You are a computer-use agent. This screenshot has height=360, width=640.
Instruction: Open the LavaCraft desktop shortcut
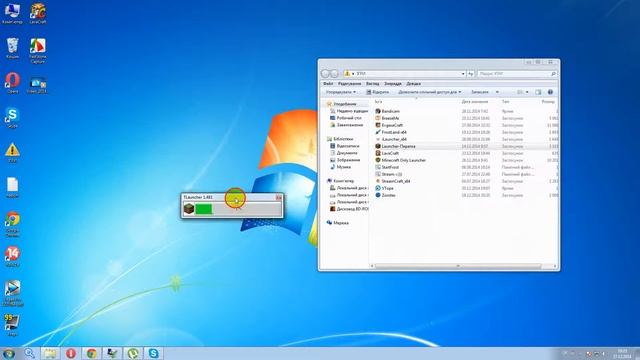pyautogui.click(x=38, y=13)
